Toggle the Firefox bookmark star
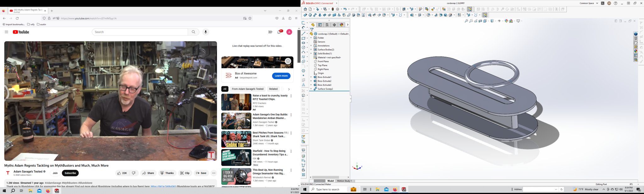The width and height of the screenshot is (644, 194). 250,19
